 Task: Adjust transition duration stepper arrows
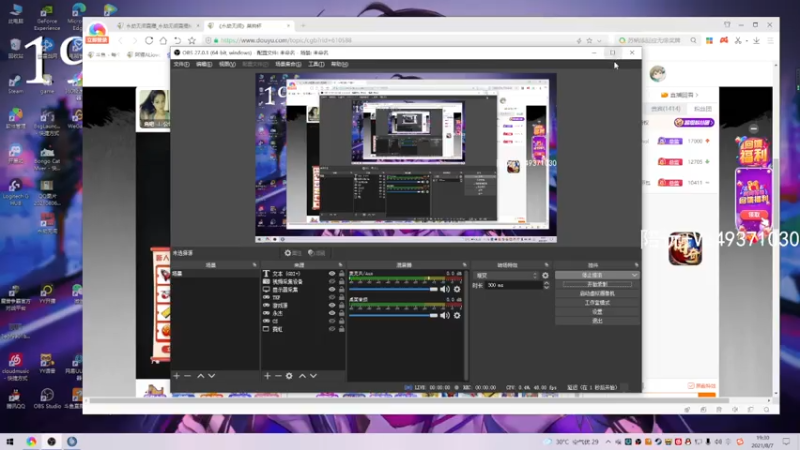click(546, 285)
